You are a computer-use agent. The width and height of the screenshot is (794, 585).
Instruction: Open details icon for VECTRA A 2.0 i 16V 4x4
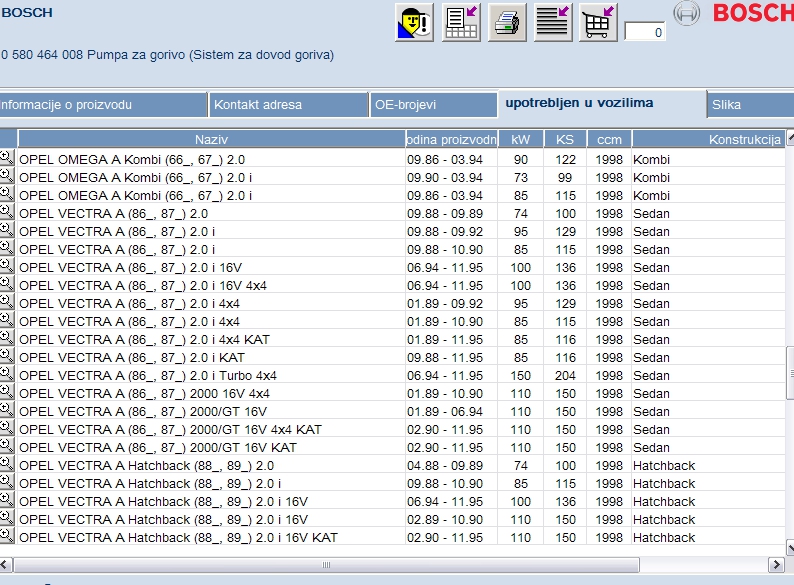7,284
